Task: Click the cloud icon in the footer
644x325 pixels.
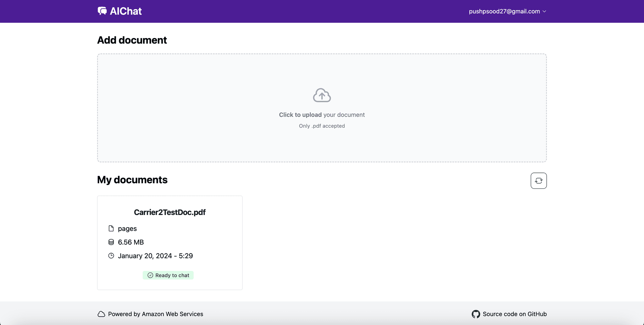Action: click(x=101, y=314)
